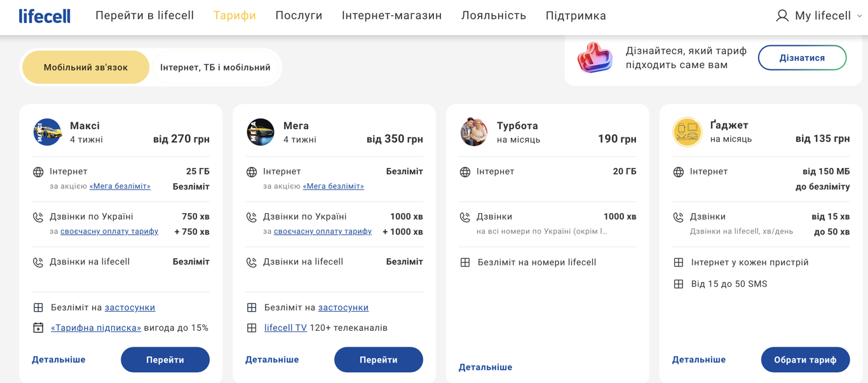Viewport: 868px width, 383px height.
Task: Switch to Мобільний зв'язок toggle option
Action: pyautogui.click(x=86, y=67)
